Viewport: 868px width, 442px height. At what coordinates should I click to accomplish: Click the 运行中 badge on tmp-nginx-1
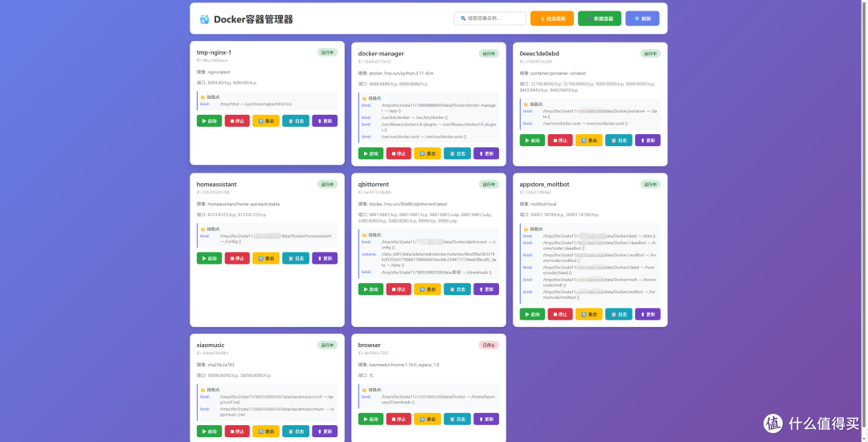(327, 52)
